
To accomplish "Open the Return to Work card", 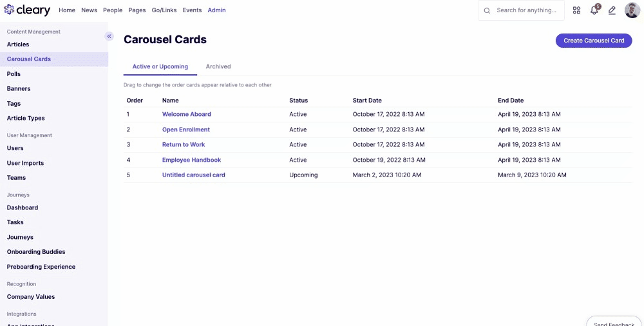I will (184, 145).
